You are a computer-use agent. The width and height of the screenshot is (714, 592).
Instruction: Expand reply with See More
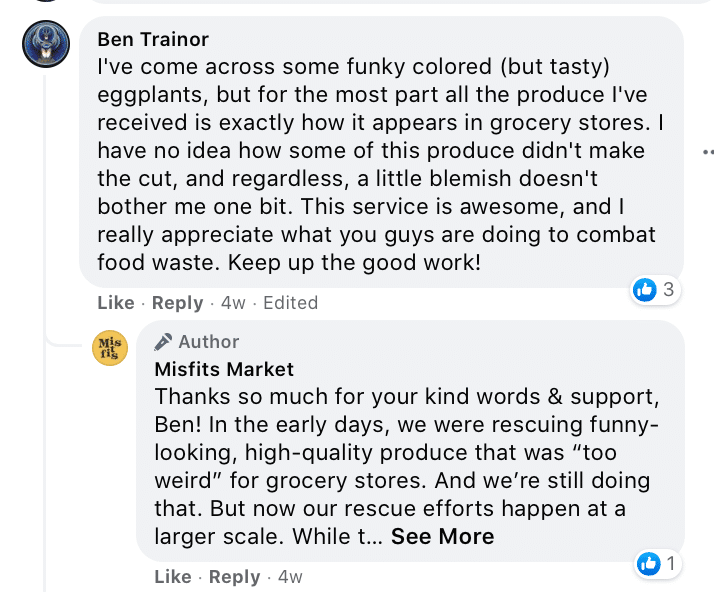click(x=442, y=537)
